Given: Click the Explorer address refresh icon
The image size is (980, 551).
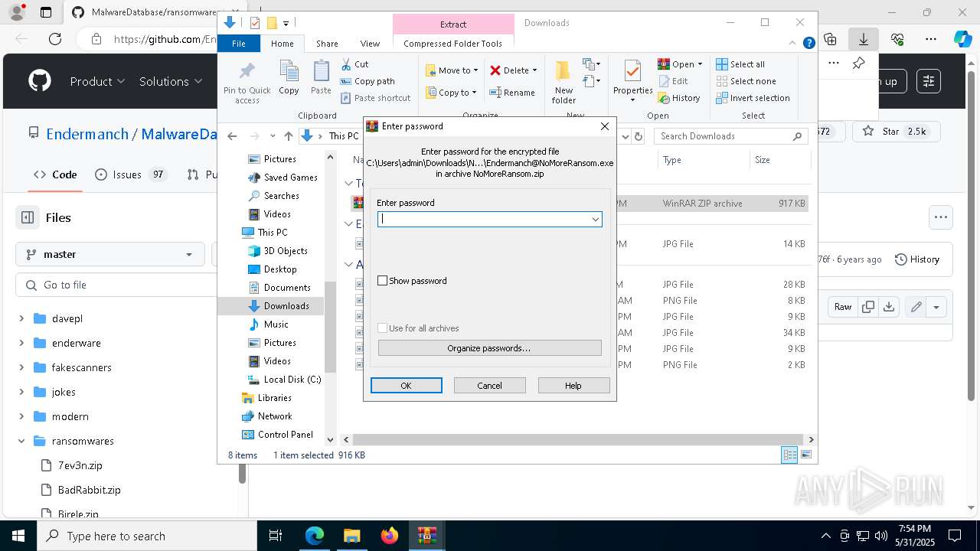Looking at the screenshot, I should (639, 136).
